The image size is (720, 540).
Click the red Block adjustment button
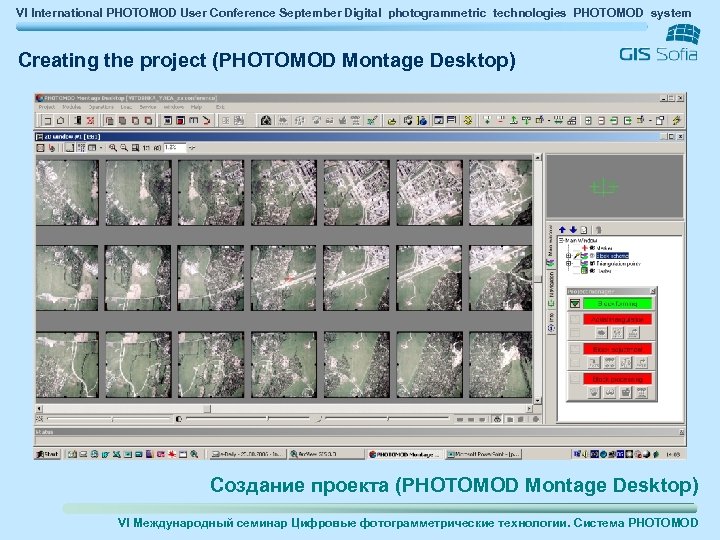click(x=618, y=349)
